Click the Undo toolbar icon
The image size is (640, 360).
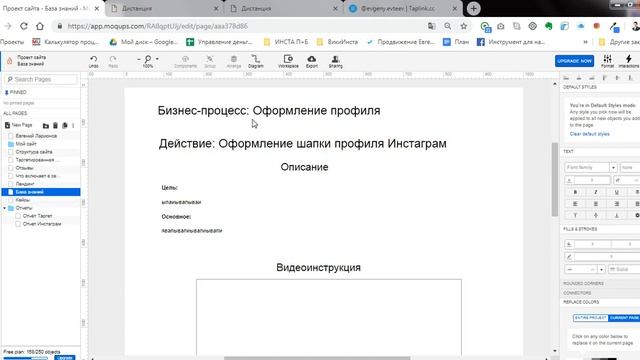tap(93, 61)
